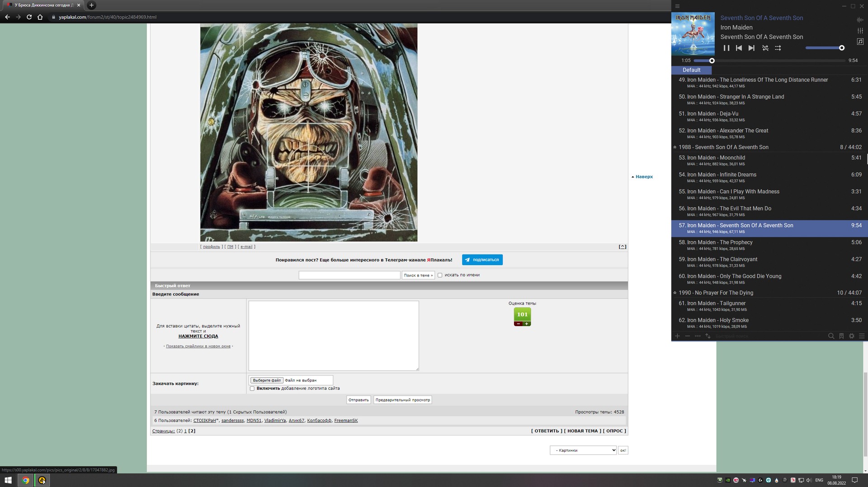Viewport: 868px width, 487px height.
Task: Select track 51 Deja-Vu
Action: [x=769, y=117]
